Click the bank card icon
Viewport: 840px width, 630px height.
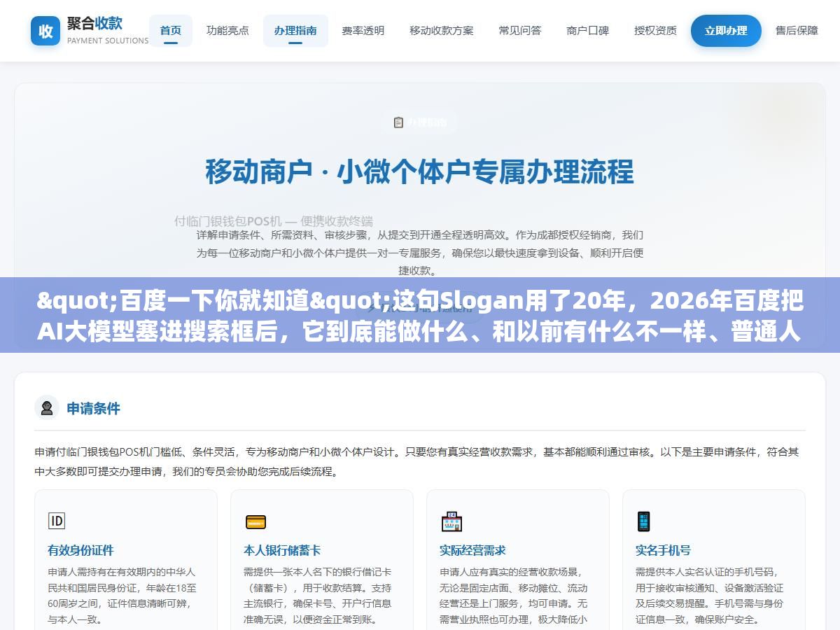[x=255, y=521]
